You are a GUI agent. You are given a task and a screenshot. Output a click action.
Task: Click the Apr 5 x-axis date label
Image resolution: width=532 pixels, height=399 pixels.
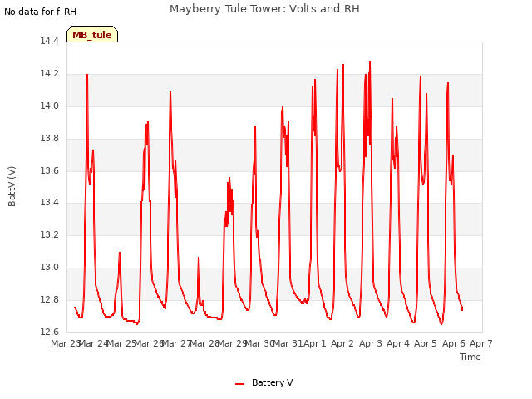pyautogui.click(x=426, y=343)
